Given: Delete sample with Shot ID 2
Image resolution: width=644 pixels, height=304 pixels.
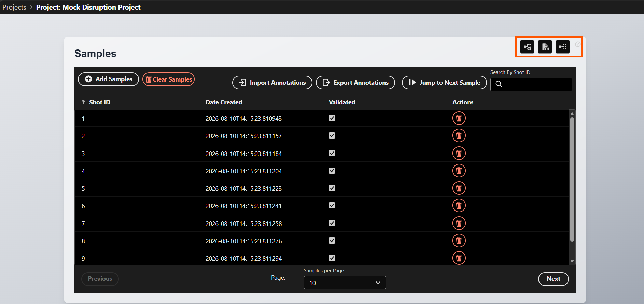Looking at the screenshot, I should click(459, 135).
